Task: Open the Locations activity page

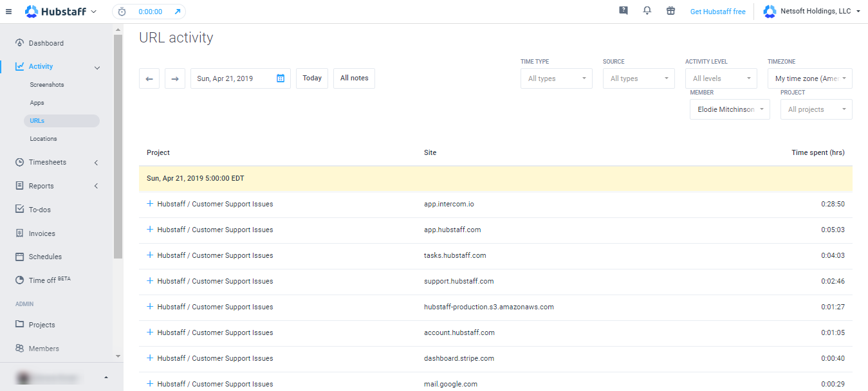Action: (x=43, y=139)
